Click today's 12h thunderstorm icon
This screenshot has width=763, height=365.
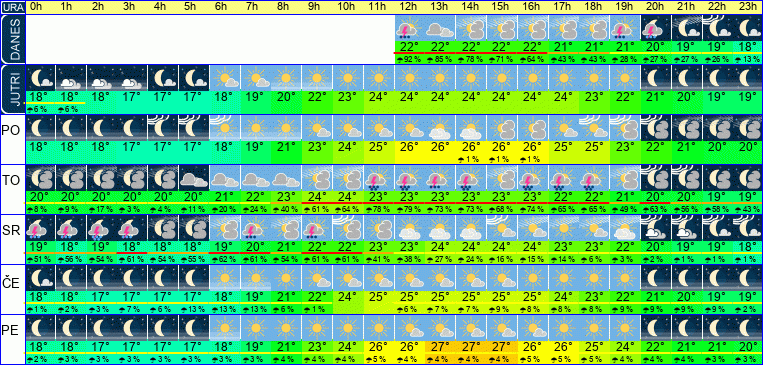pos(409,28)
